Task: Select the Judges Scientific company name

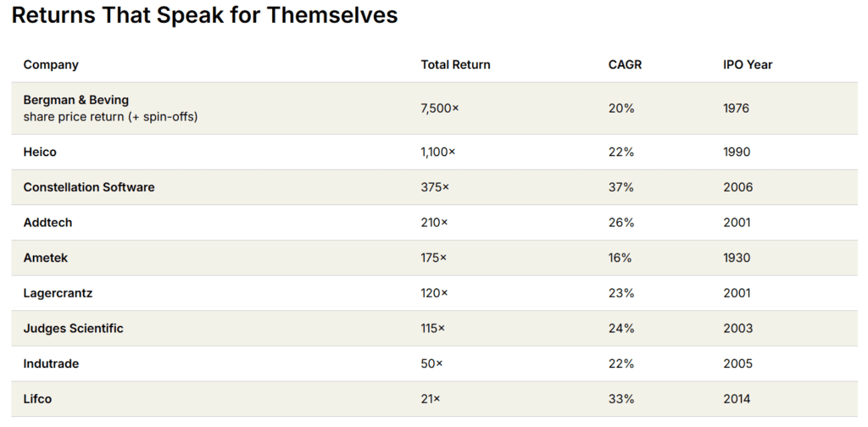Action: point(73,329)
